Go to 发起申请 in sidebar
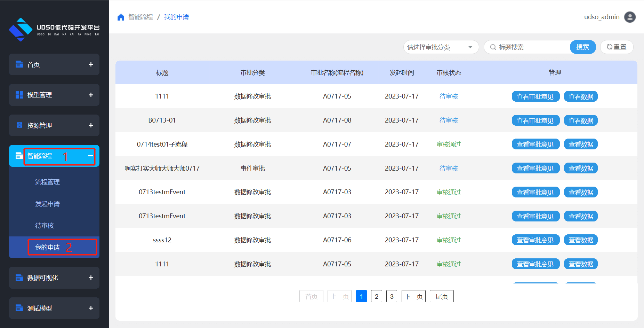The image size is (644, 328). (47, 204)
